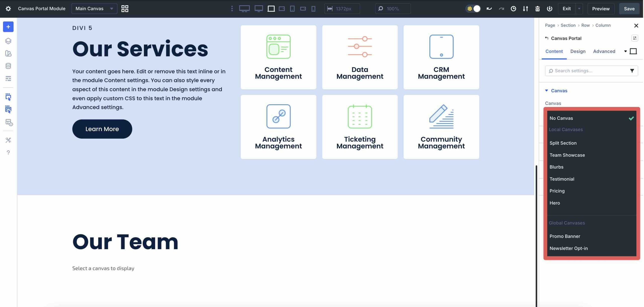
Task: Click the Learn More button
Action: 102,129
